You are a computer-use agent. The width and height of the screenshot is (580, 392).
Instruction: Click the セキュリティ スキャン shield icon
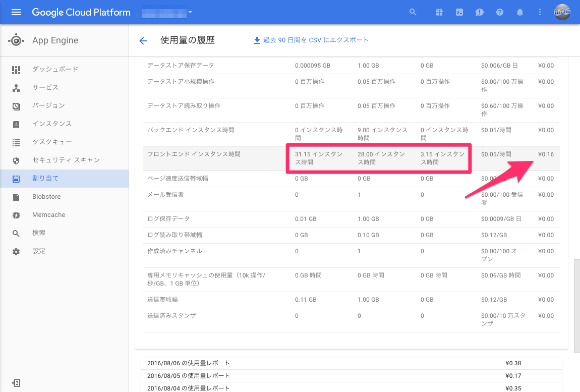(16, 160)
